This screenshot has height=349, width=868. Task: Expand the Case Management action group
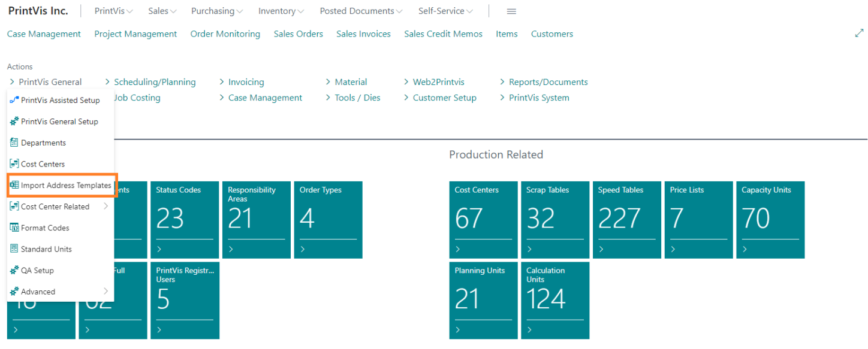pos(261,98)
